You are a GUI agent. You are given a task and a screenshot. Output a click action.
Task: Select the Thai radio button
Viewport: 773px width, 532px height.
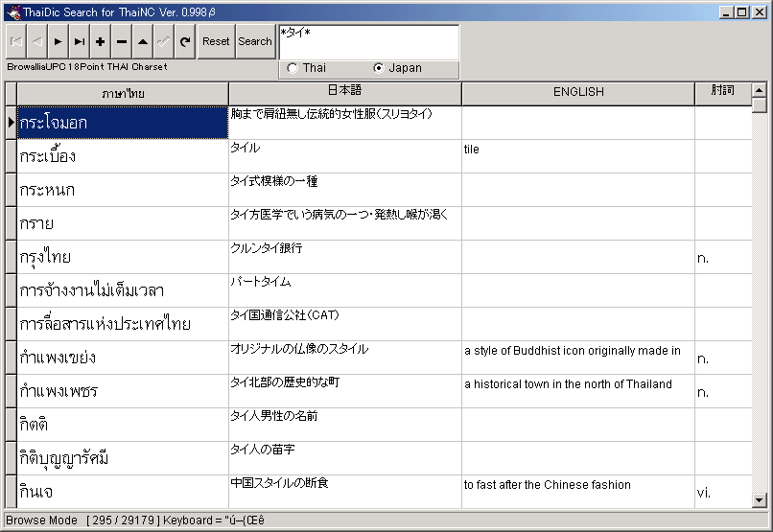click(x=293, y=68)
